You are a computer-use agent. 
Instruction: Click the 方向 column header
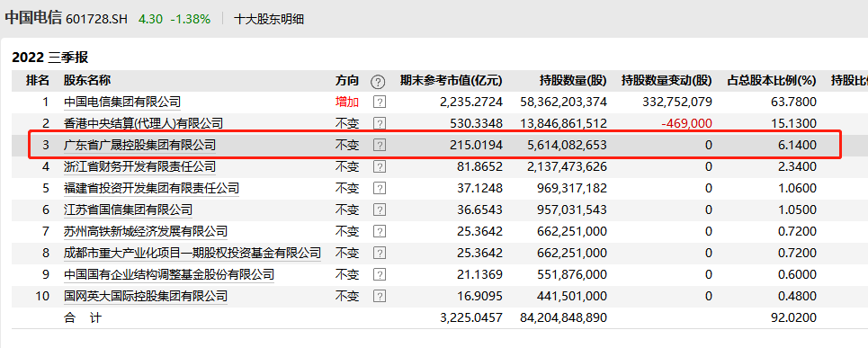[347, 81]
